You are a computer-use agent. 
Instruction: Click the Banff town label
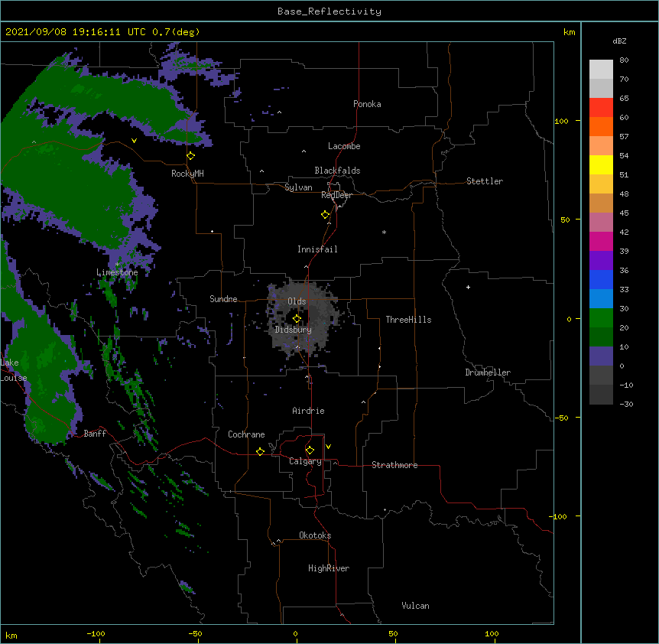pyautogui.click(x=95, y=434)
